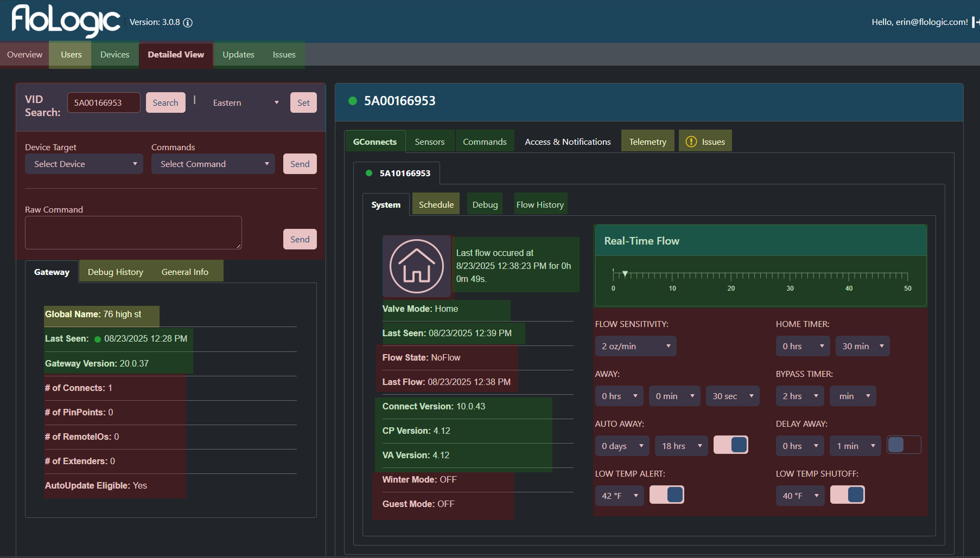The height and width of the screenshot is (558, 980).
Task: Click the Real-Time Flow gauge marker
Action: pyautogui.click(x=625, y=274)
